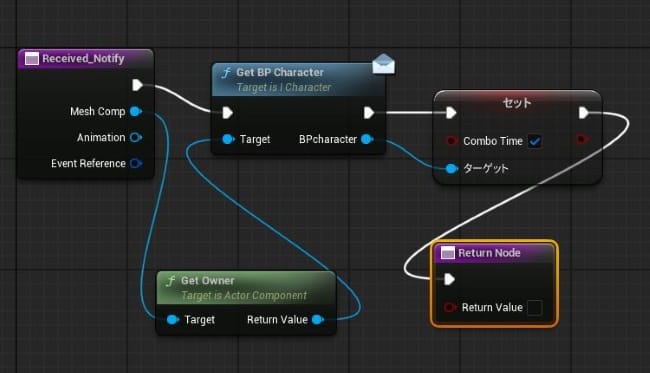Click the Mesh Comp output pin
Screen dimensions: 650x373
pos(136,111)
